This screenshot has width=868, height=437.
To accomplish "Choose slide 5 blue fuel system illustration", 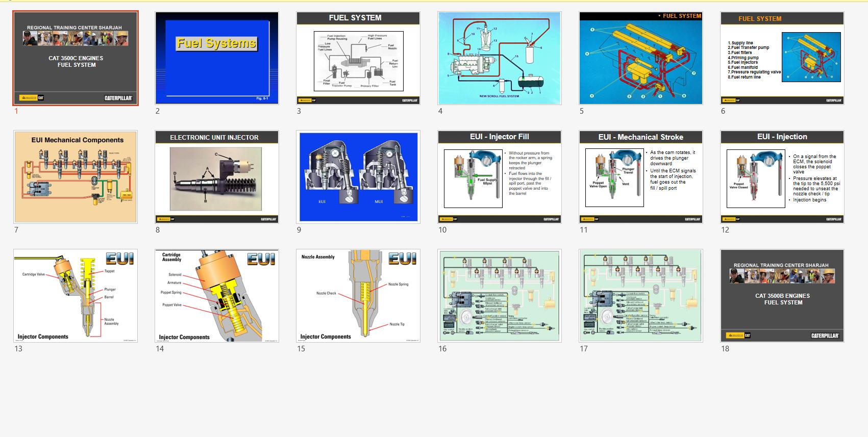I will (641, 58).
